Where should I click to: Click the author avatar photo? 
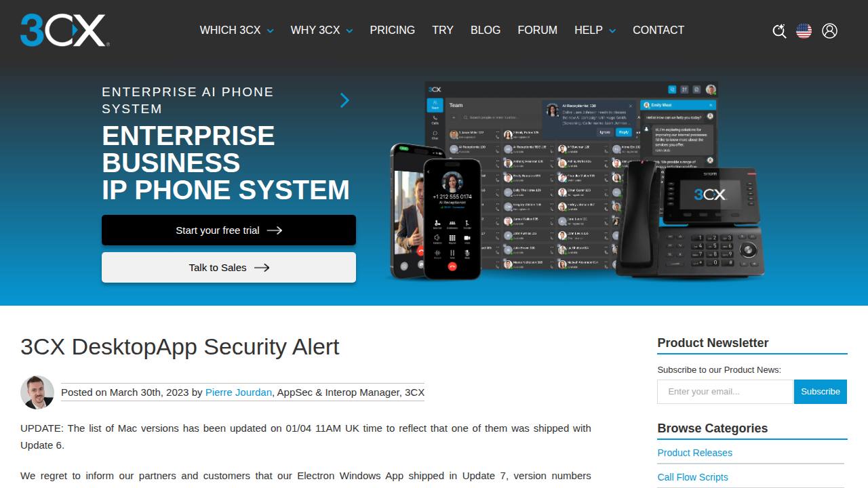(37, 392)
